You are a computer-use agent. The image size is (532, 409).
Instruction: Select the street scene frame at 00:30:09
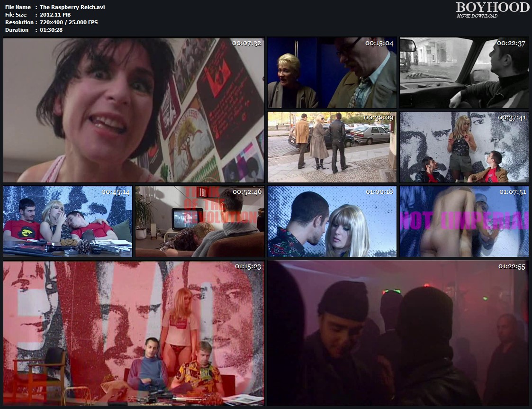[x=332, y=147]
